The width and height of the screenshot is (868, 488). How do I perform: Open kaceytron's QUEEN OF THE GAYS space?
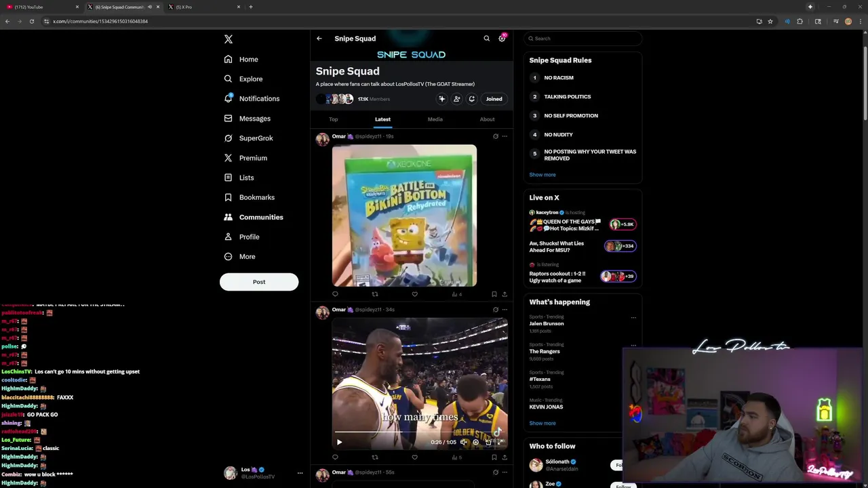coord(583,221)
